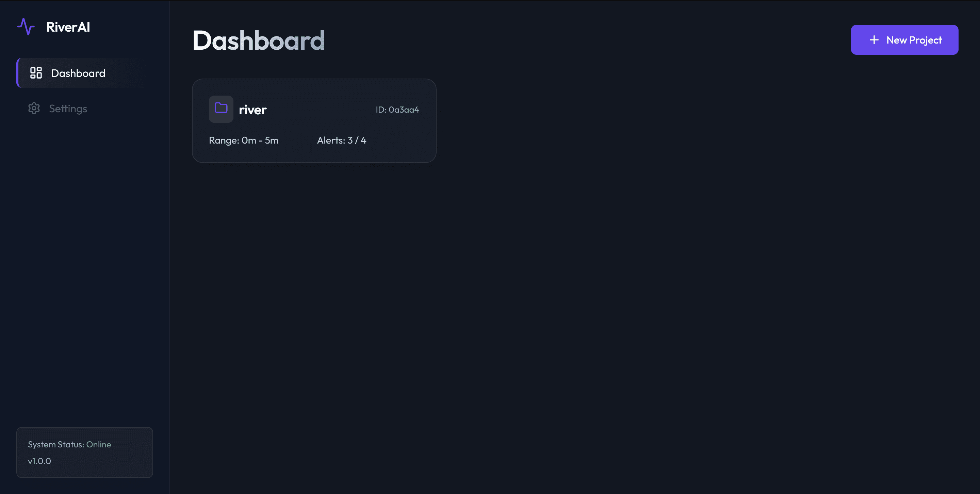
Task: Click the project ID 0a3aa4 label
Action: [397, 110]
